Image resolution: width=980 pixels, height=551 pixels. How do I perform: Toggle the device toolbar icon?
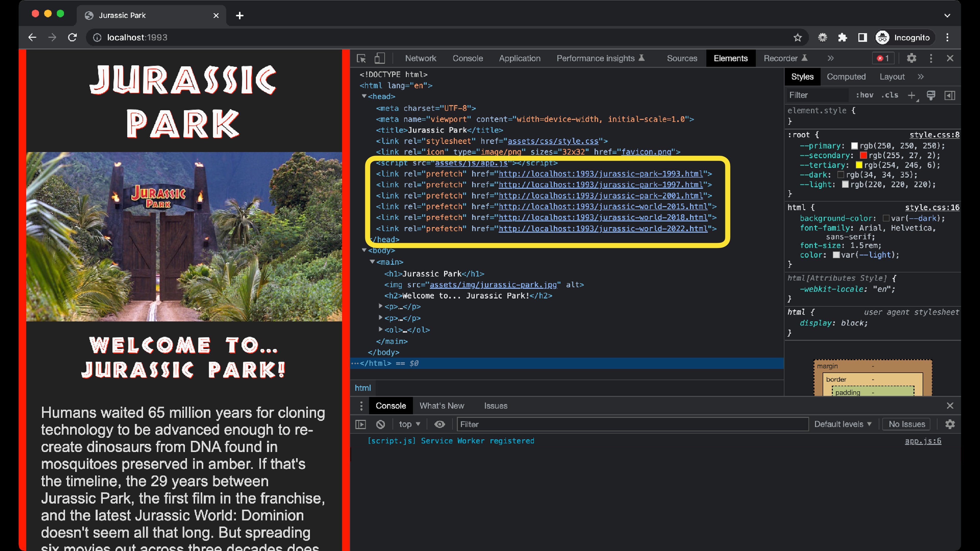(379, 58)
